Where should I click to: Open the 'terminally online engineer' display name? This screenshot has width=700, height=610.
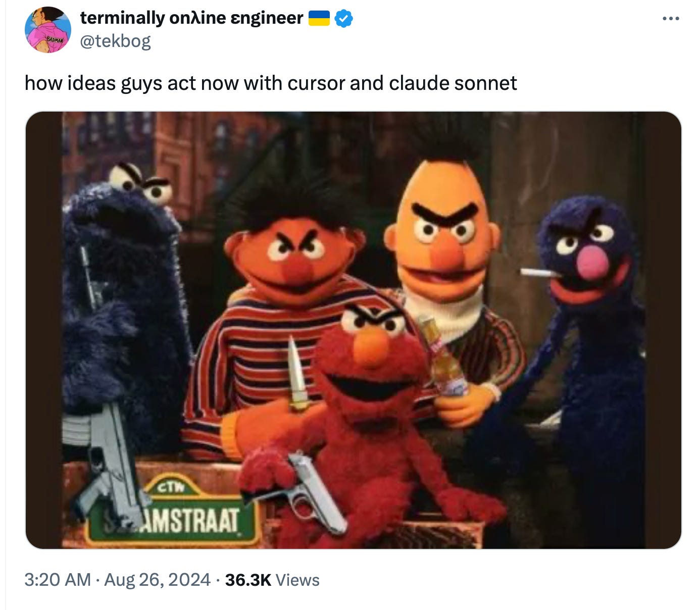192,18
